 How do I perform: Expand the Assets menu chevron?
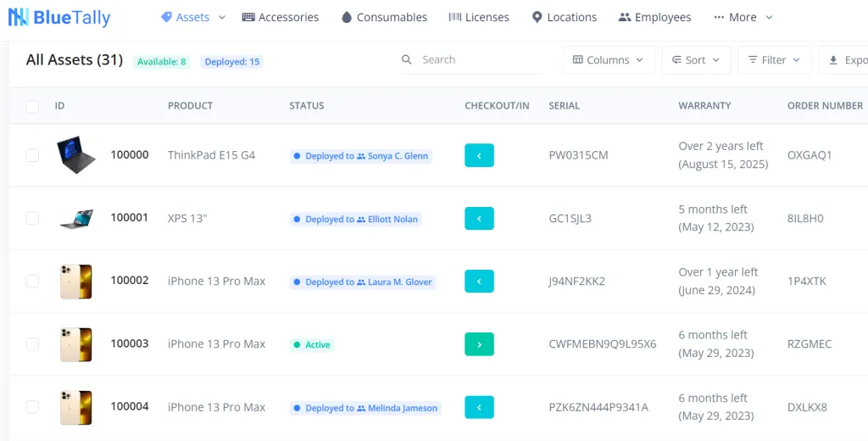222,18
